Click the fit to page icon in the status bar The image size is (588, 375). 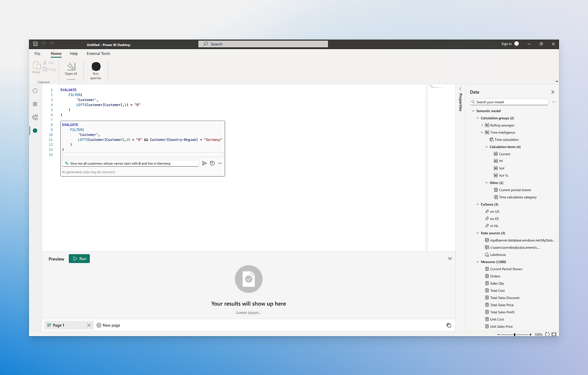554,334
